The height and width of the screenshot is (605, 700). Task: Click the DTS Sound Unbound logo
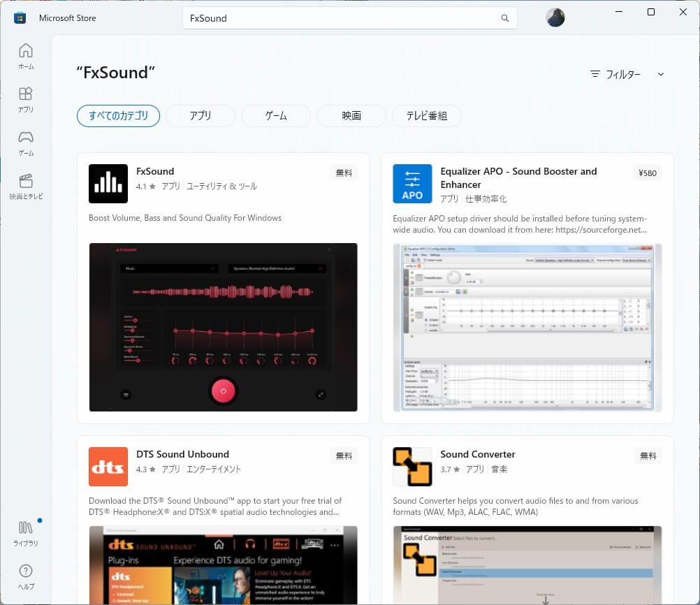pos(108,467)
